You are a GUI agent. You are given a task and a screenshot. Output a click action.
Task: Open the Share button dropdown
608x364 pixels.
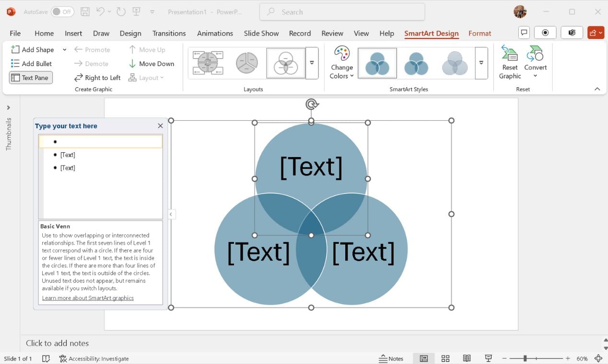click(596, 33)
